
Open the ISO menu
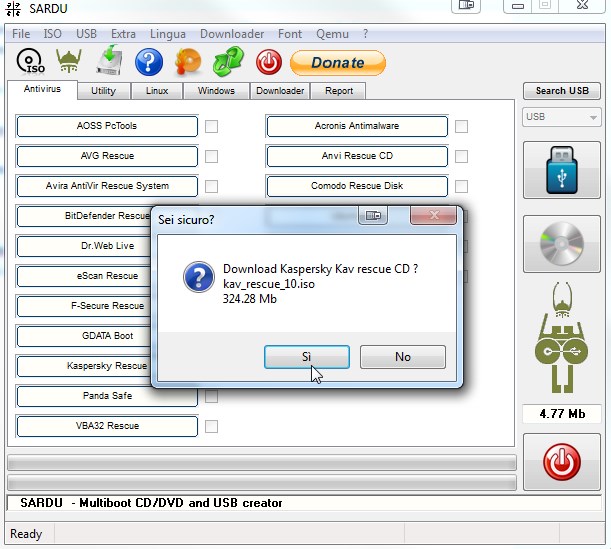coord(52,34)
